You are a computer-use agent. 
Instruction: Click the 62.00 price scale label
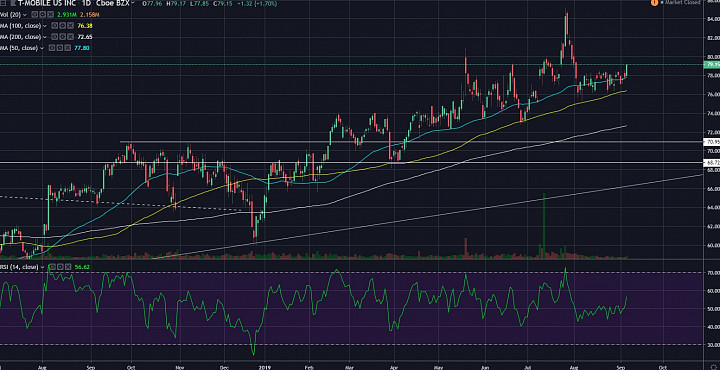tap(713, 226)
